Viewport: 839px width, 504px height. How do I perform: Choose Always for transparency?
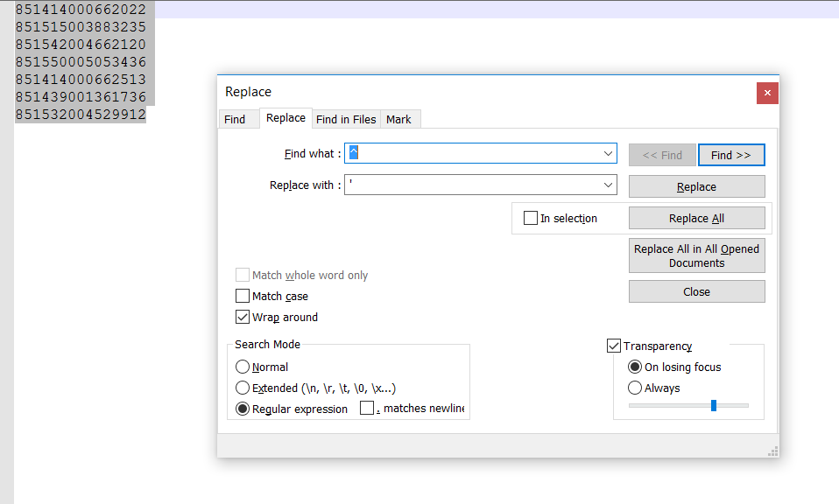pos(635,388)
